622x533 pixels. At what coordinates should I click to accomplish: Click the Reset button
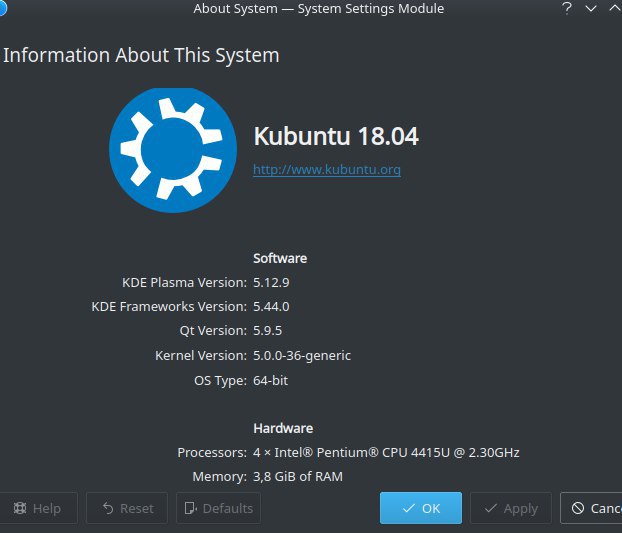point(127,508)
